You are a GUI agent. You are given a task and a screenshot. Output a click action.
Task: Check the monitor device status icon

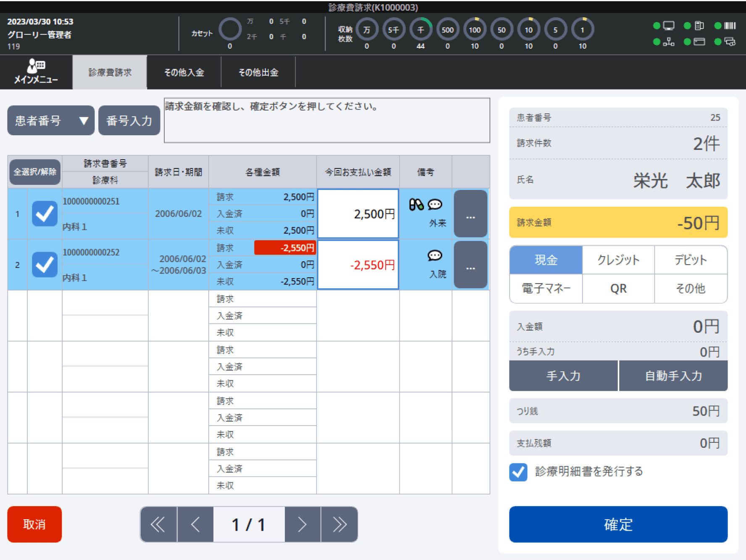669,26
